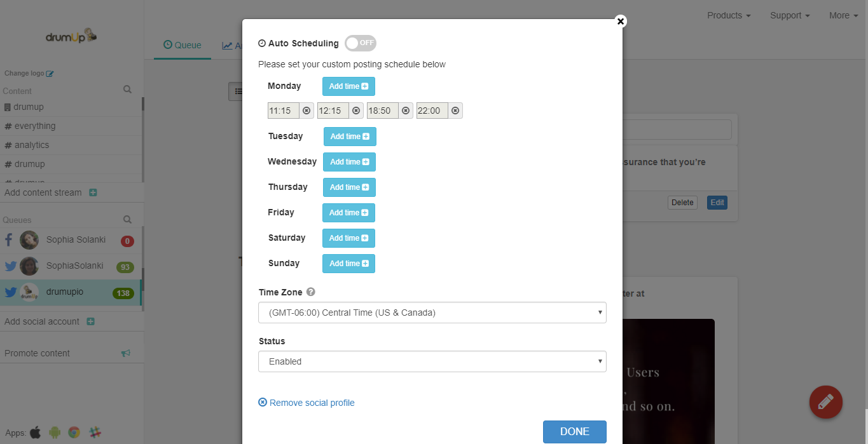Screen dimensions: 868x444
Task: Click the DONE button
Action: [x=574, y=431]
